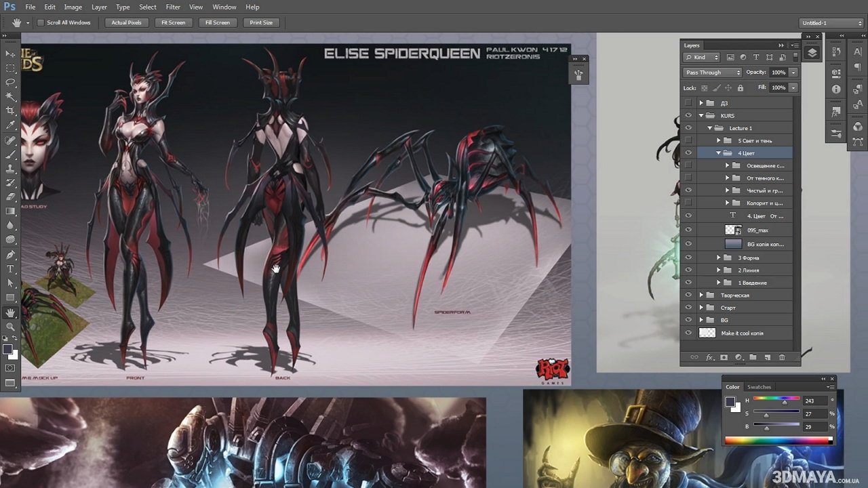Expand the Старт group
The width and height of the screenshot is (868, 488).
(701, 308)
